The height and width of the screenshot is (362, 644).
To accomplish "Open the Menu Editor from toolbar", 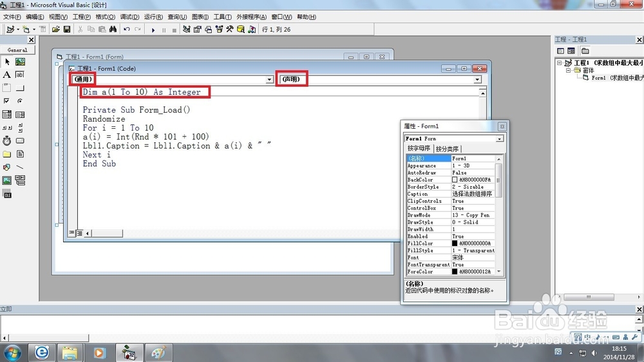I will tap(43, 29).
